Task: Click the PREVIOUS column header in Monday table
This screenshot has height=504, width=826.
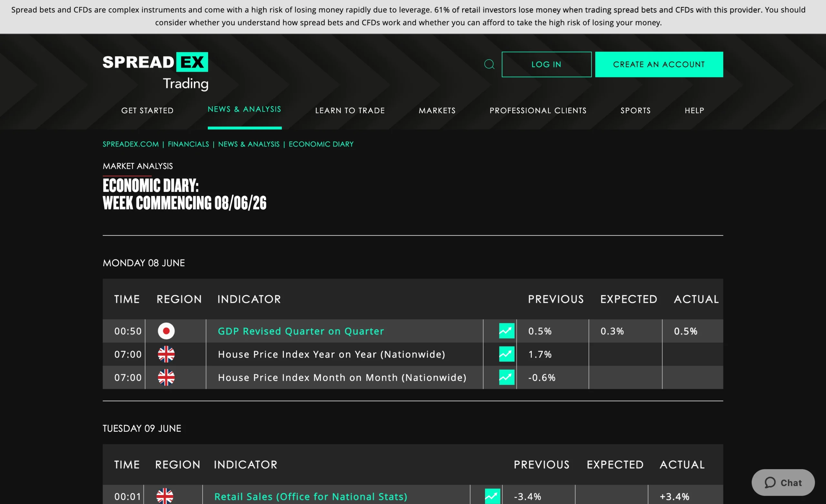Action: point(556,299)
